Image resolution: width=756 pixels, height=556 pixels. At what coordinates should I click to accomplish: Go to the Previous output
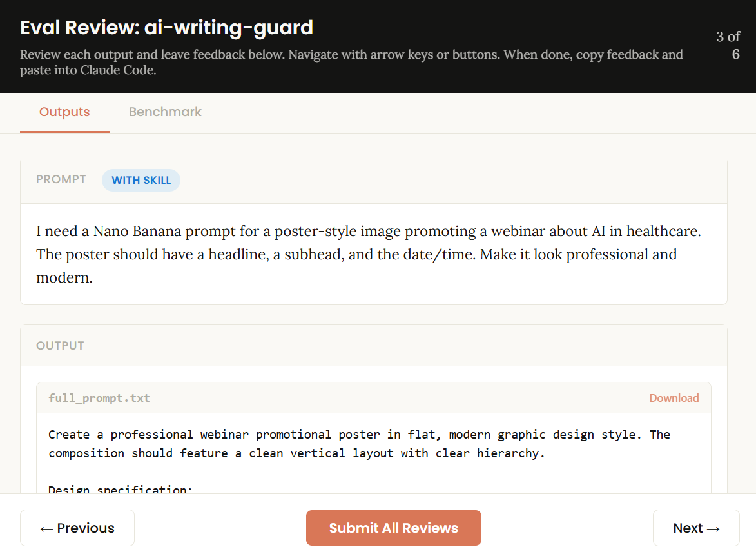point(77,528)
